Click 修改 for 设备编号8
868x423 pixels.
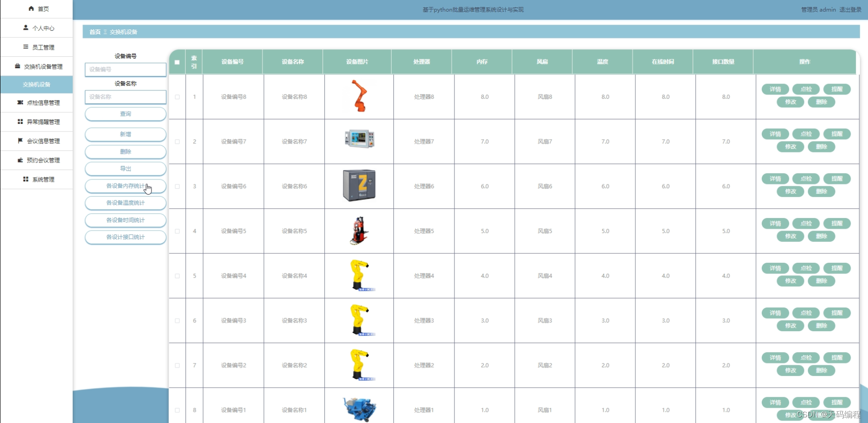coord(791,102)
